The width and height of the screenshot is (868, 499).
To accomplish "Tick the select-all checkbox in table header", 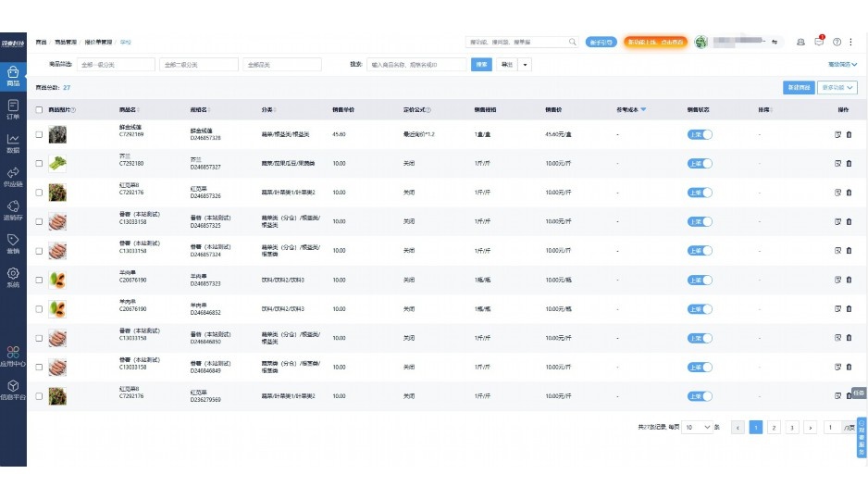I will [x=39, y=109].
